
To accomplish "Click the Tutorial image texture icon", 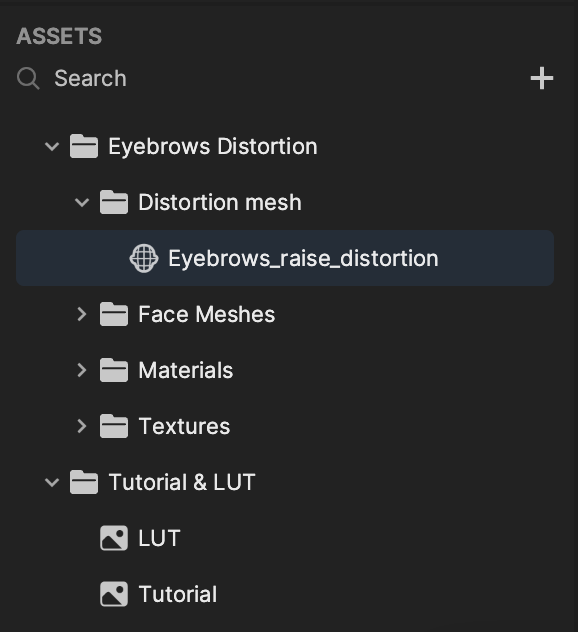I will [114, 594].
